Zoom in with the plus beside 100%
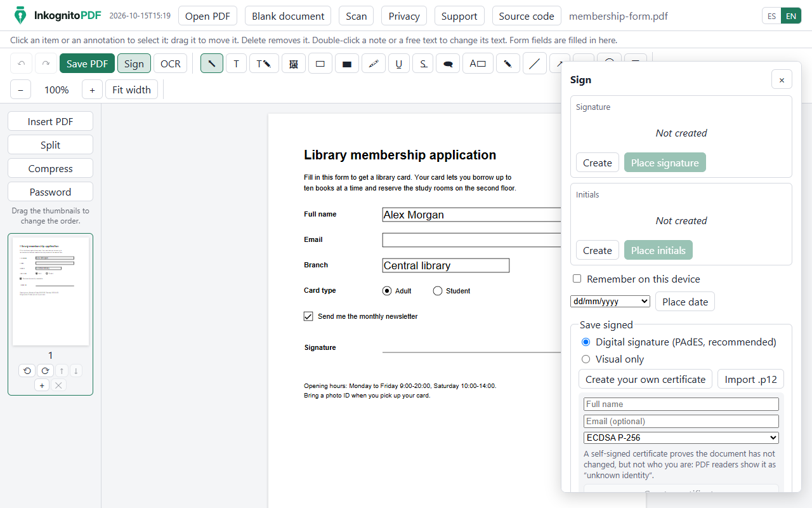812x508 pixels. tap(92, 90)
